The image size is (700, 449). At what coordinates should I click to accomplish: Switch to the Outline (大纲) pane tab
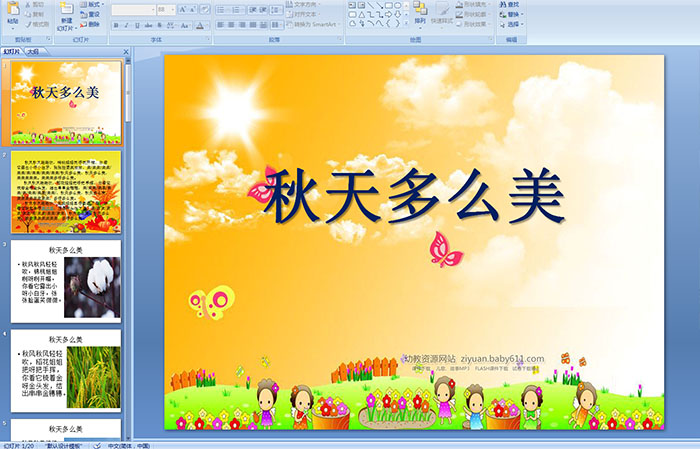click(33, 52)
